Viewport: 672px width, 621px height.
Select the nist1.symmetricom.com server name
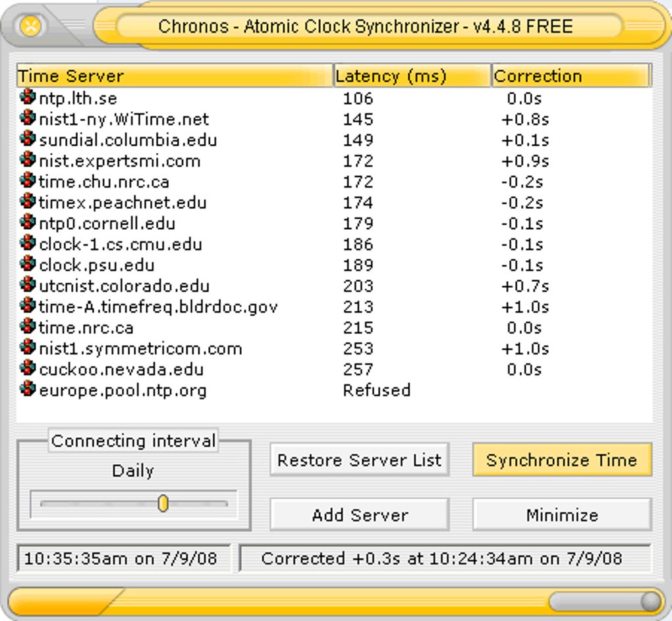pyautogui.click(x=140, y=348)
